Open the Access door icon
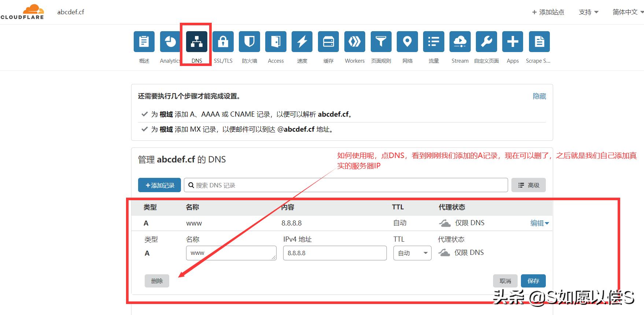Screen dimensions: 644x315 point(276,41)
